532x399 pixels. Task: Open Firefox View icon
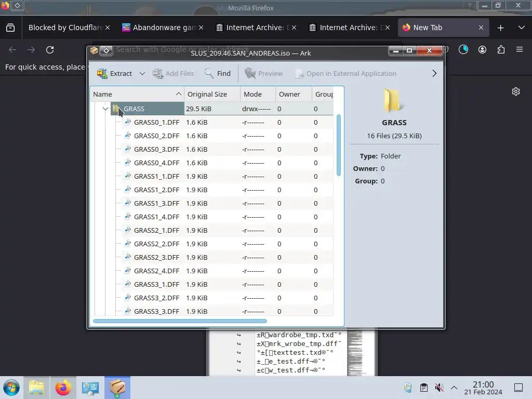coord(10,28)
